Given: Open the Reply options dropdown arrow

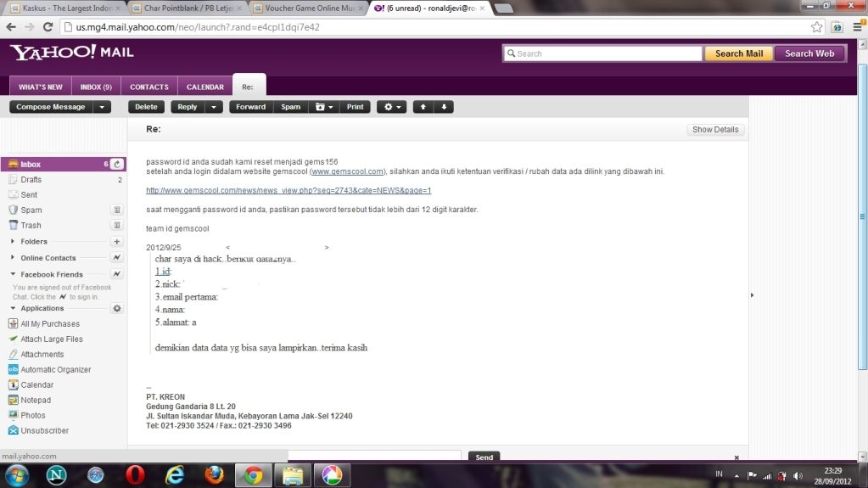Looking at the screenshot, I should click(x=214, y=107).
